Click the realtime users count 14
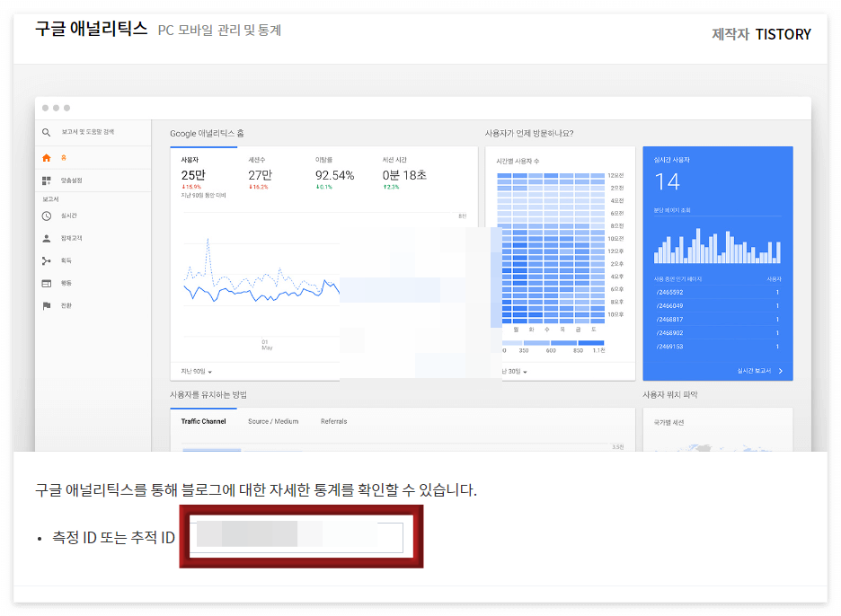The height and width of the screenshot is (616, 841). (x=668, y=181)
